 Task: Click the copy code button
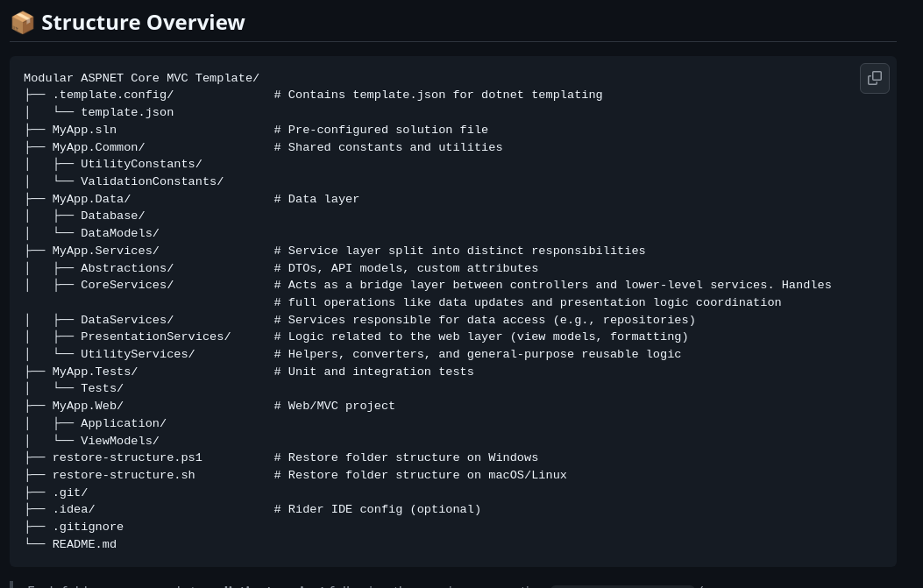(x=874, y=78)
